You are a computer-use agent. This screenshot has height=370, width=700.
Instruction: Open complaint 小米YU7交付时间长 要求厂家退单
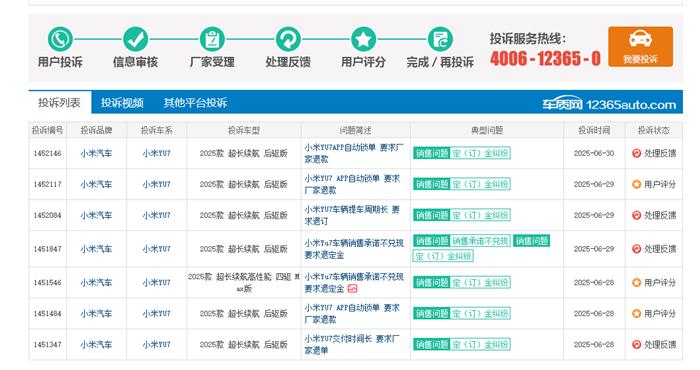(352, 345)
